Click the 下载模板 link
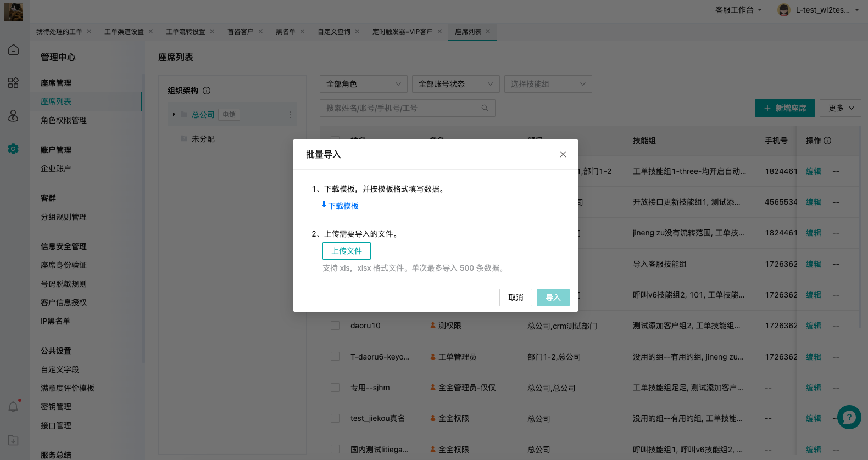Image resolution: width=868 pixels, height=460 pixels. [x=340, y=206]
